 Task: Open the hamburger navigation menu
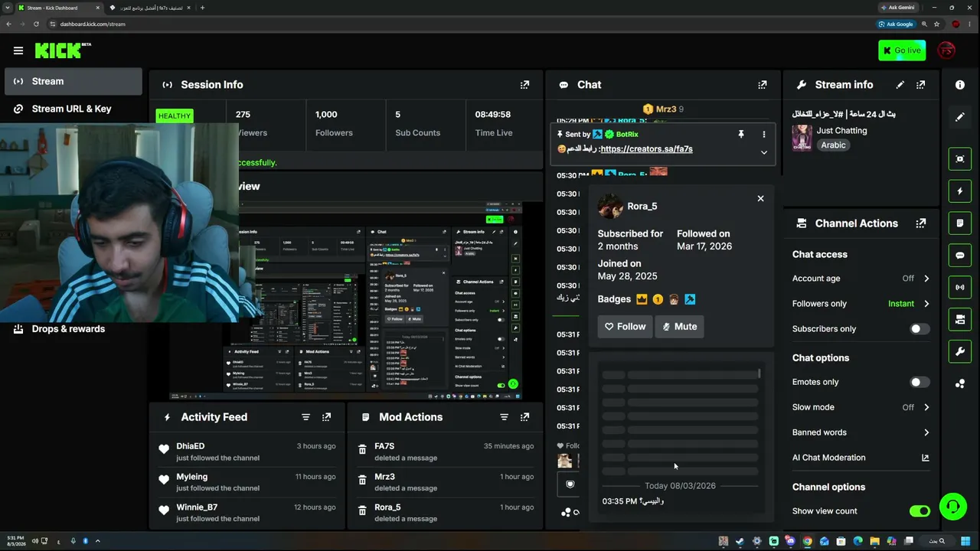(18, 51)
